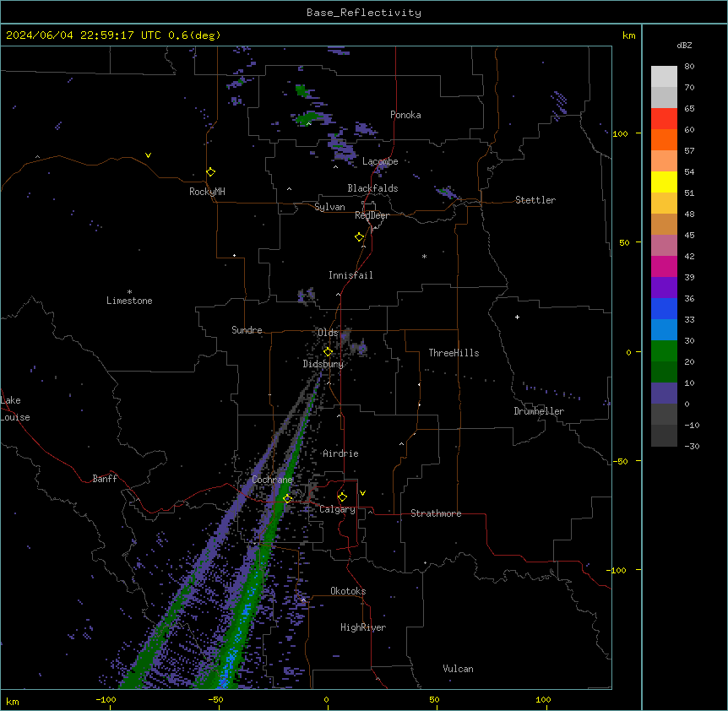Click the ThreeHills town label

pyautogui.click(x=454, y=353)
